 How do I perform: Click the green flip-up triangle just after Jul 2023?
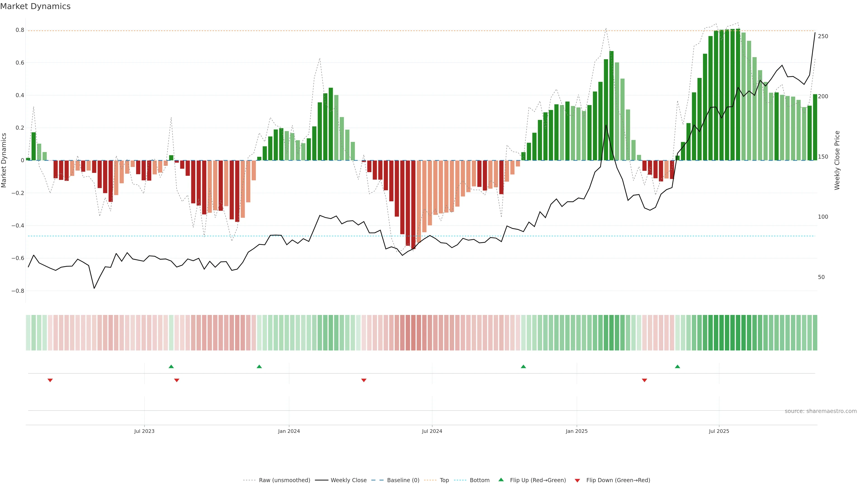click(x=171, y=366)
